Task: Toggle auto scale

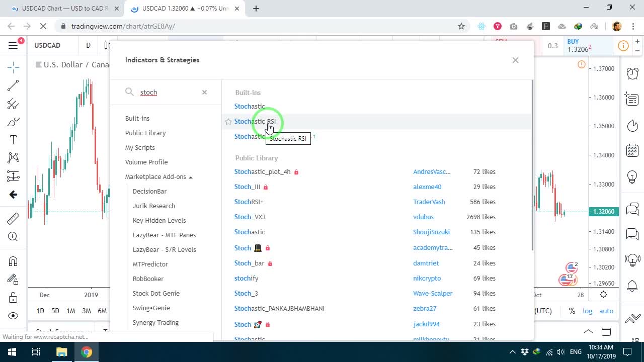Action: coord(606,311)
